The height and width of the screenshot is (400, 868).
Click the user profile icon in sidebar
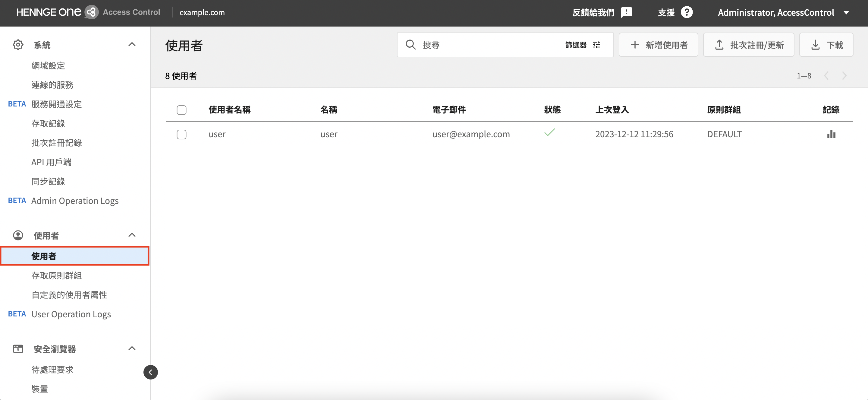coord(18,235)
